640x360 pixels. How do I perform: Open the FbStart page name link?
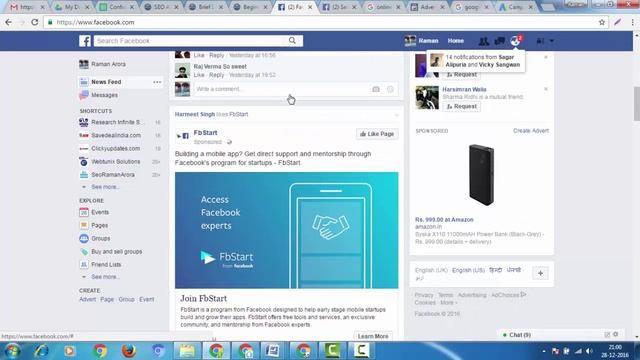[x=205, y=133]
